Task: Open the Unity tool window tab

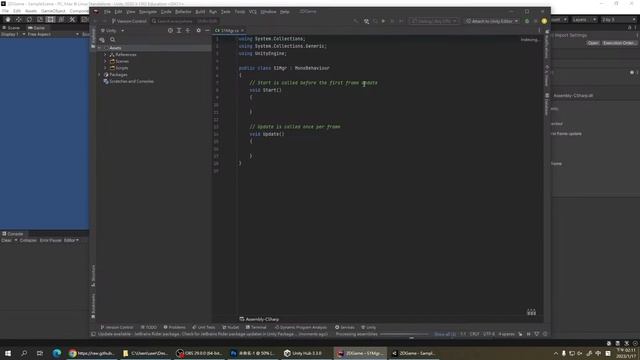Action: [369, 327]
